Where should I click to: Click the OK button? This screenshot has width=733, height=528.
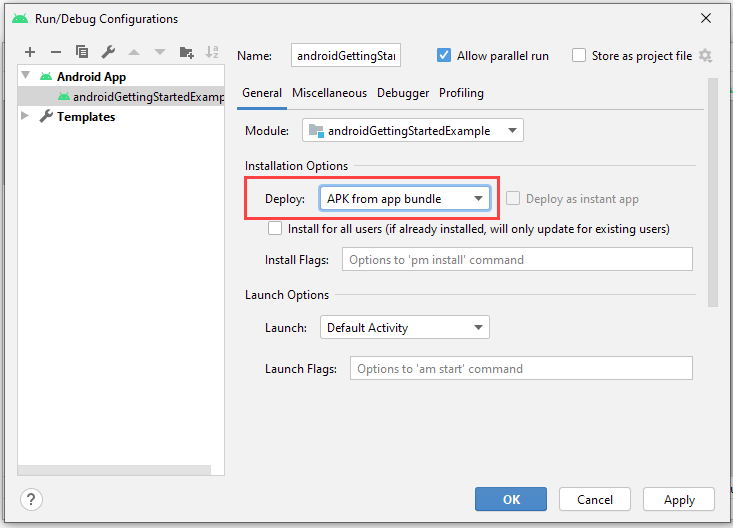click(x=511, y=499)
